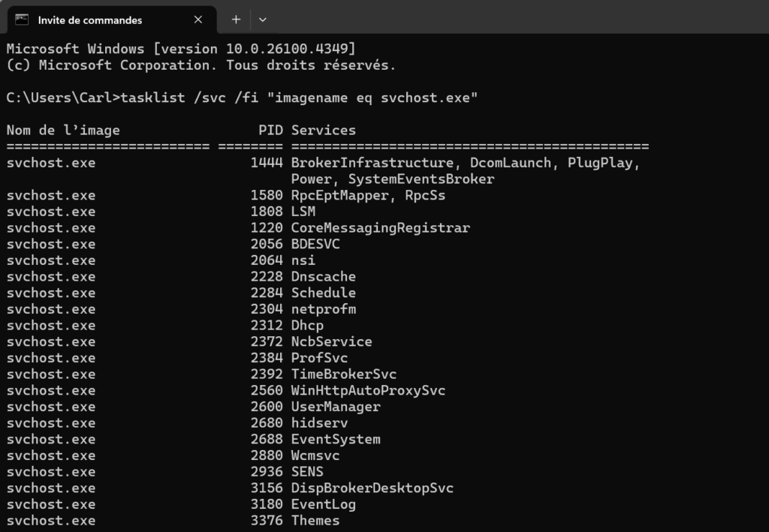
Task: Click PID 1444 in the list
Action: 267,163
